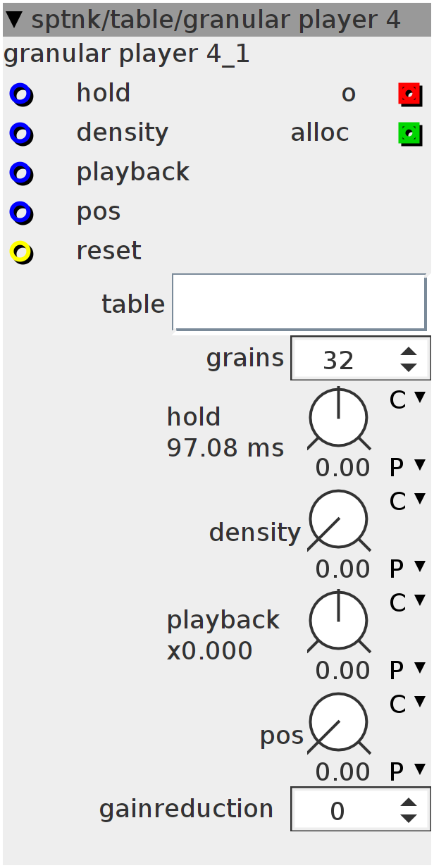Open the C dropdown beside density knob
Viewport: 434px width, 868px height.
pos(407,502)
